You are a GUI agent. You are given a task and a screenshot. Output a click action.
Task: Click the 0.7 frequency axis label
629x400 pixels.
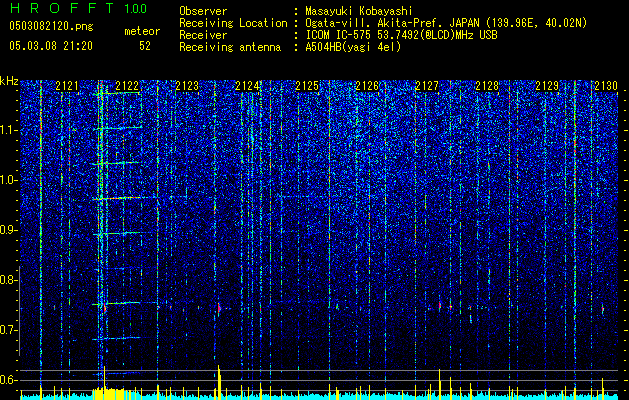[x=9, y=330]
